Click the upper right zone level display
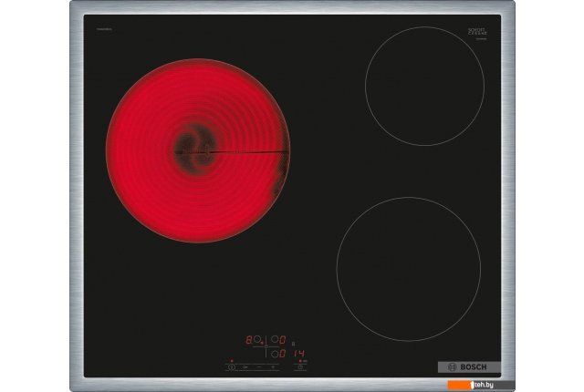This screenshot has width=584, height=392. [284, 340]
